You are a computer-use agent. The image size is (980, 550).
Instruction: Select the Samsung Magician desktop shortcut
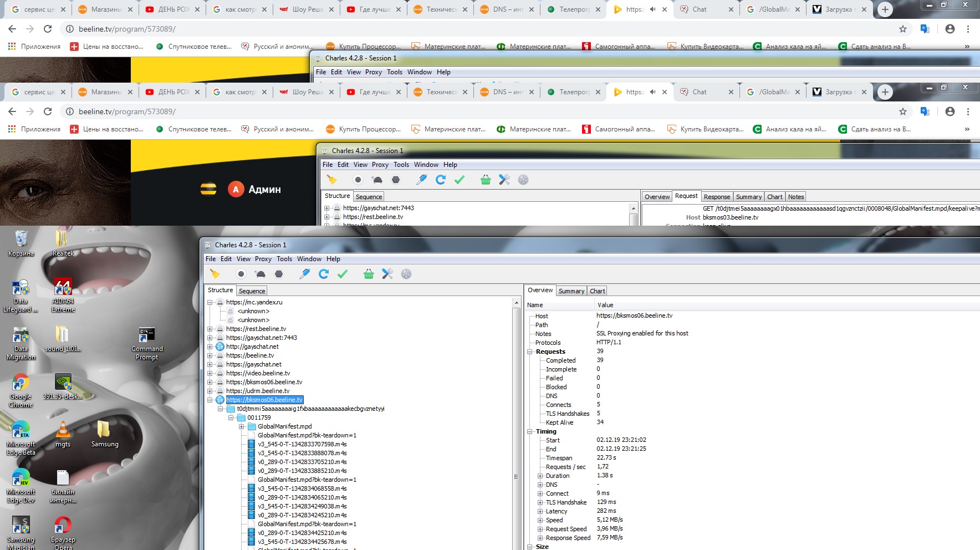tap(21, 533)
